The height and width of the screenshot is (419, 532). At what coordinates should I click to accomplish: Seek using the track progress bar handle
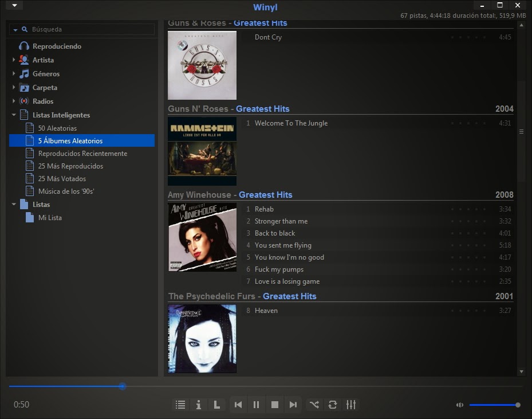click(123, 386)
